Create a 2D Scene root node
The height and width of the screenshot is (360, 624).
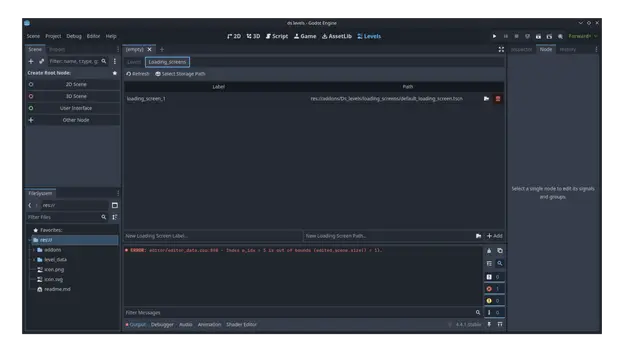click(73, 84)
